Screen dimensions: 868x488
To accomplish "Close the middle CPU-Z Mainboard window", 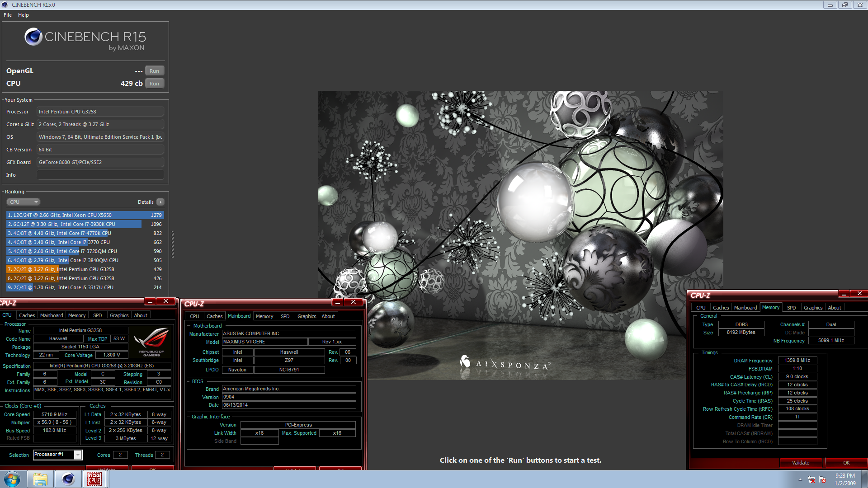I will coord(354,302).
